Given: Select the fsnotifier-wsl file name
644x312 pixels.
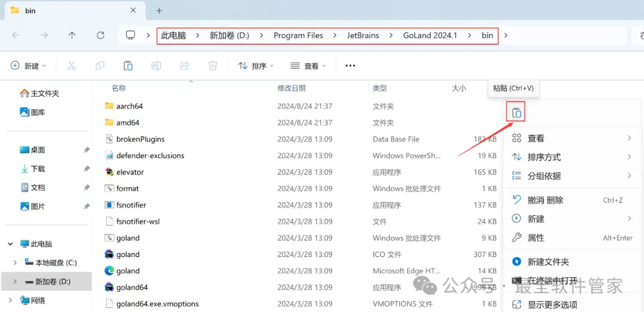Looking at the screenshot, I should click(x=138, y=221).
